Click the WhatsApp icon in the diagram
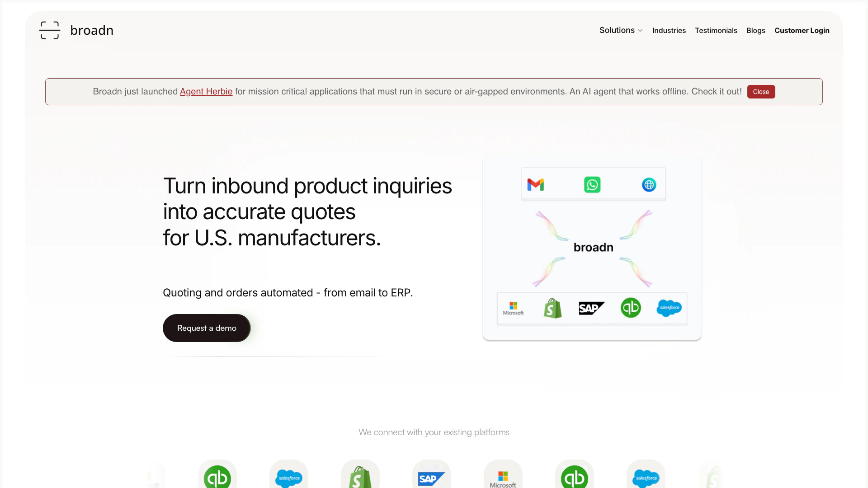Image resolution: width=868 pixels, height=488 pixels. (592, 185)
